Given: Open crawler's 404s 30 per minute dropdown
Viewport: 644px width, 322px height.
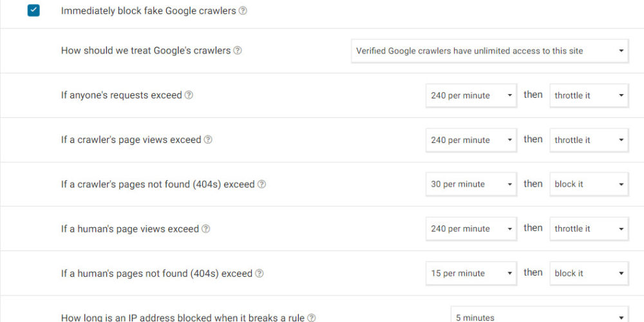Looking at the screenshot, I should (471, 184).
